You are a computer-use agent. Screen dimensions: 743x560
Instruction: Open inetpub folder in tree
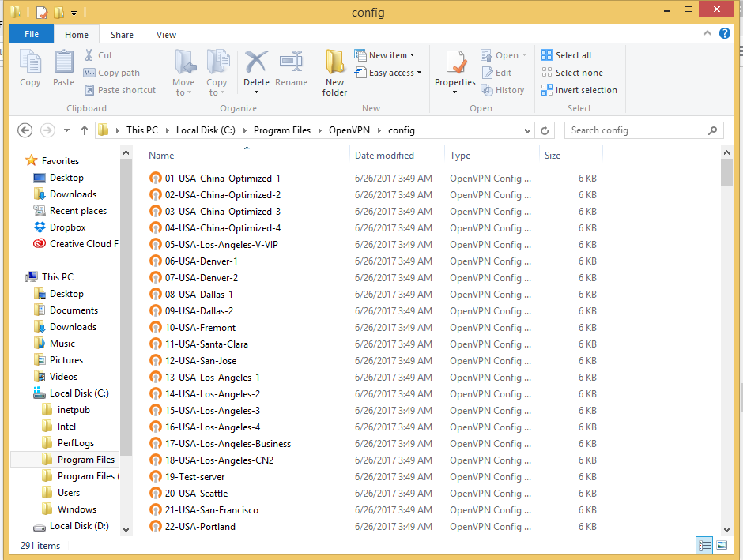pos(66,410)
